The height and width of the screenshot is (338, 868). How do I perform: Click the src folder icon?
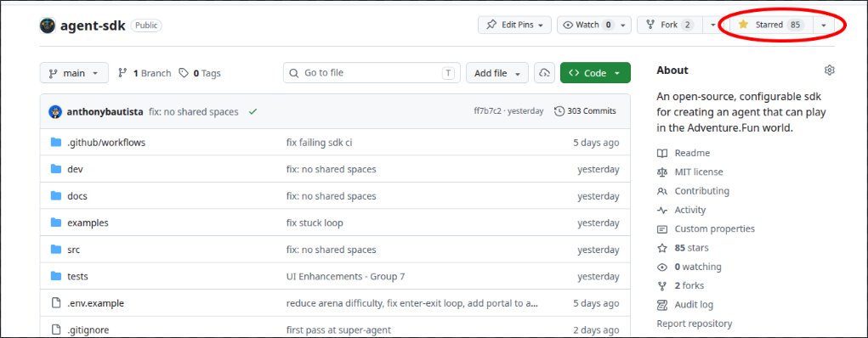click(x=55, y=250)
